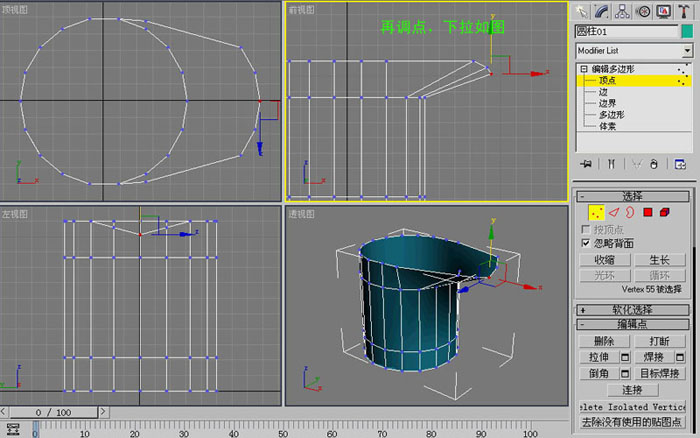Open the Display panel tab
Screen dimensions: 700x438
(x=663, y=12)
